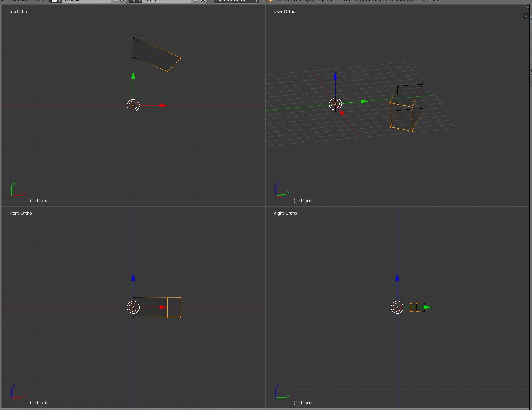Click the 3D cursor in User Ortho view
The image size is (532, 410).
click(335, 104)
